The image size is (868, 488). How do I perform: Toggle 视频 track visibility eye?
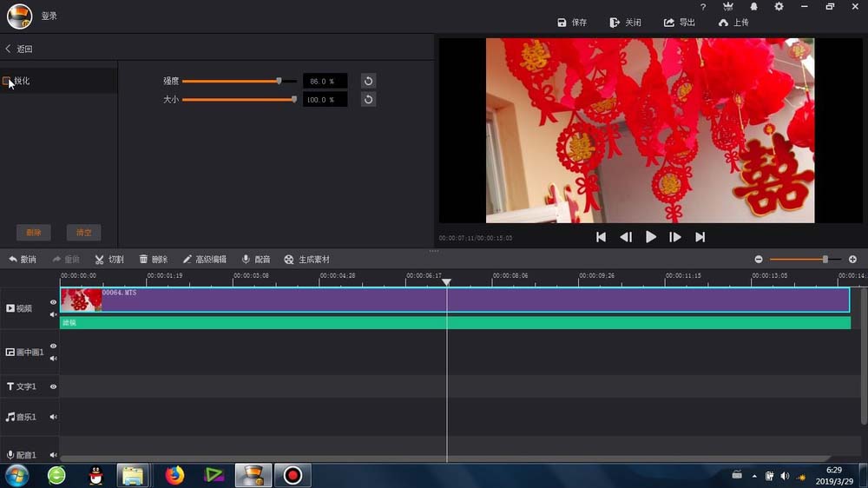53,302
